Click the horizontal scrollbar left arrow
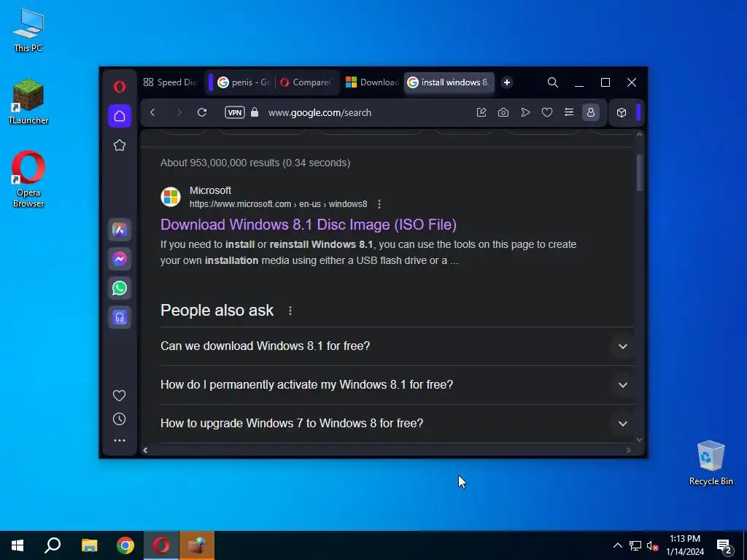 point(145,450)
